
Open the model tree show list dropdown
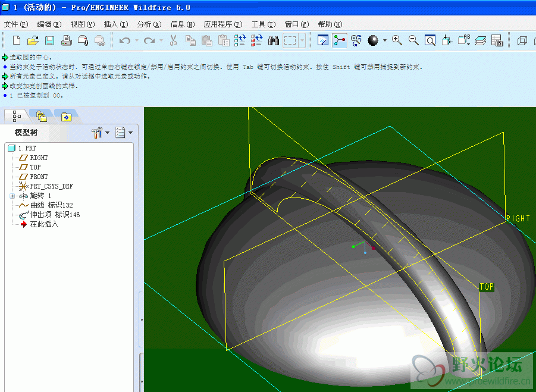click(x=124, y=133)
